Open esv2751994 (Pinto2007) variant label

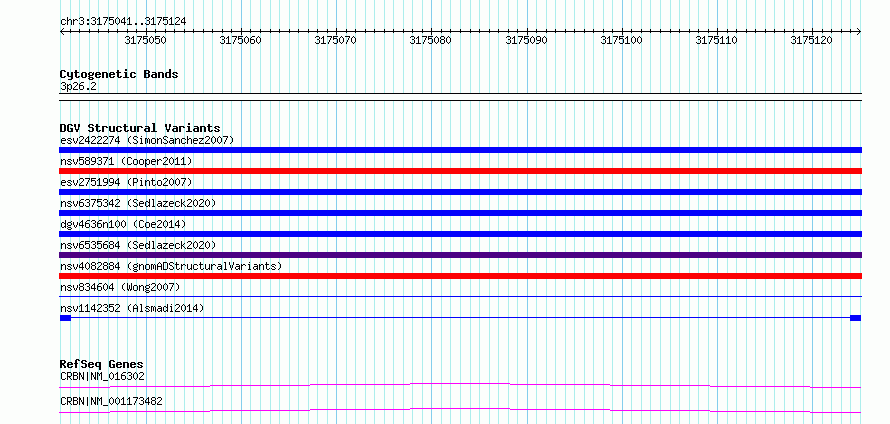tap(126, 182)
